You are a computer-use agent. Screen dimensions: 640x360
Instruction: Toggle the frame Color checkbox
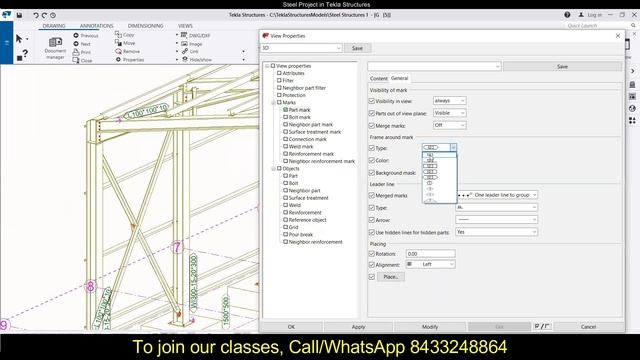[371, 160]
